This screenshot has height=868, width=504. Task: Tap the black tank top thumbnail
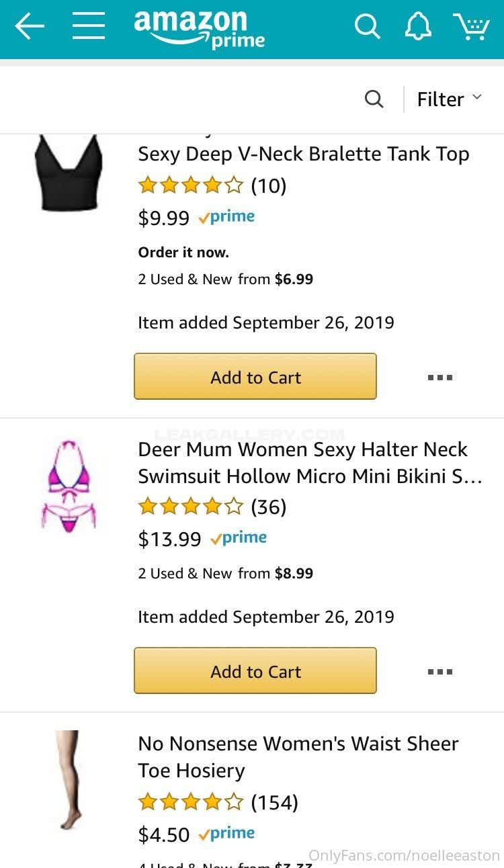click(x=69, y=173)
